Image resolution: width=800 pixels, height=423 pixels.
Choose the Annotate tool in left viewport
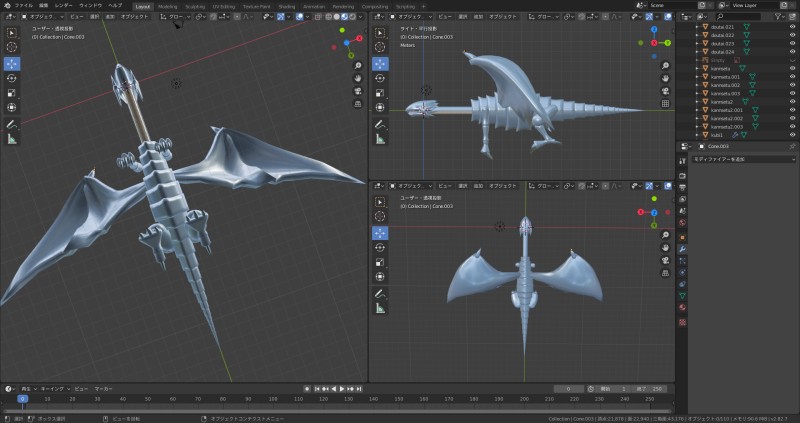tap(11, 124)
